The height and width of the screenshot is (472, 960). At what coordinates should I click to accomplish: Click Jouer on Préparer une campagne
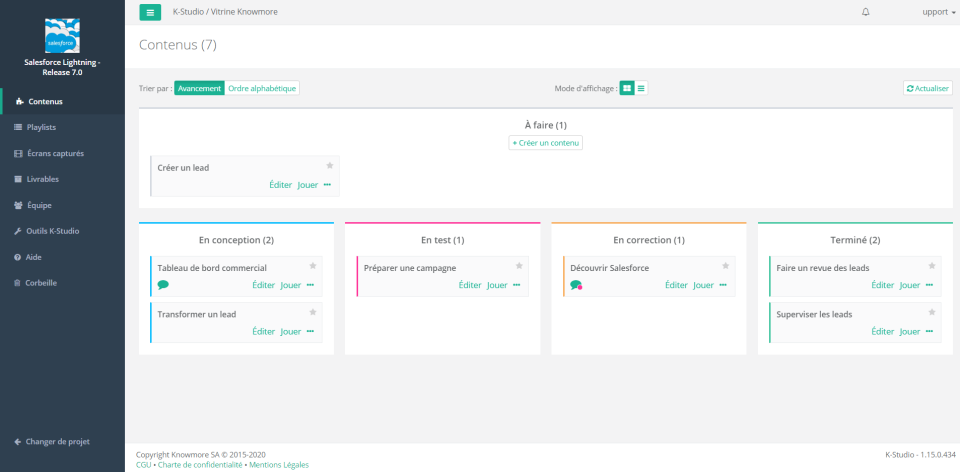(497, 285)
